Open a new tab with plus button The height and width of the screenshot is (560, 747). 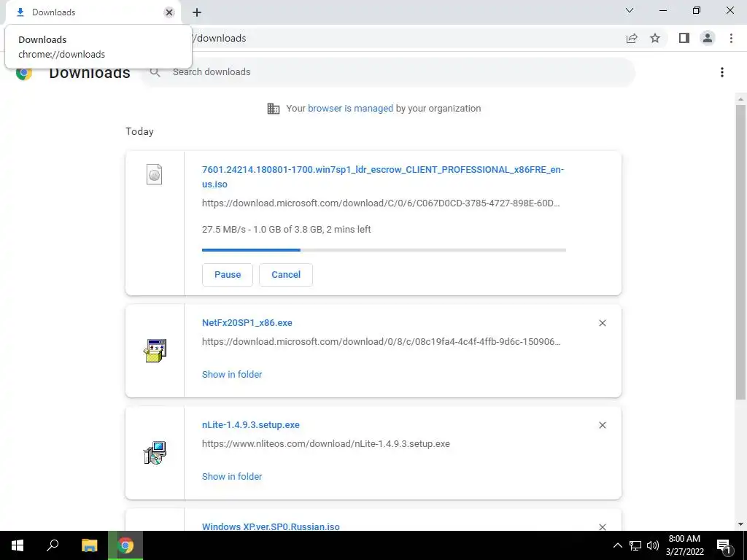click(x=197, y=12)
